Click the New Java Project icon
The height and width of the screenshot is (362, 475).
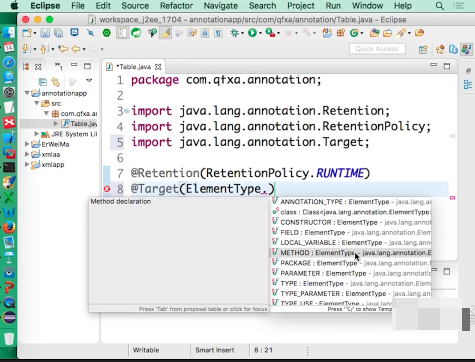327,33
